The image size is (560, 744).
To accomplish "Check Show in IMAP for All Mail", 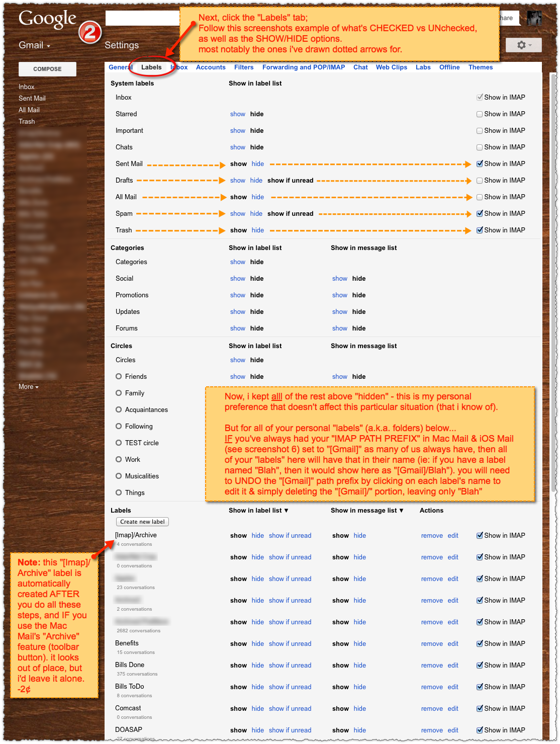I will click(x=480, y=197).
